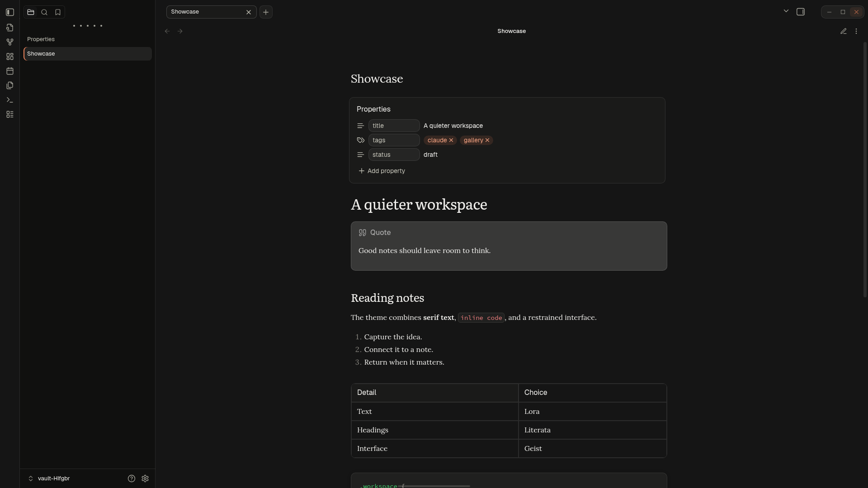Viewport: 868px width, 488px height.
Task: Click the Lora table cell
Action: click(592, 412)
